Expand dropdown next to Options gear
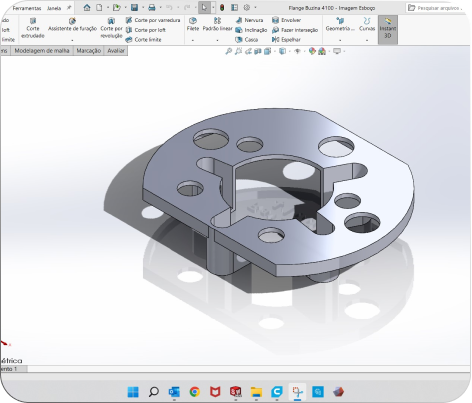 click(255, 7)
